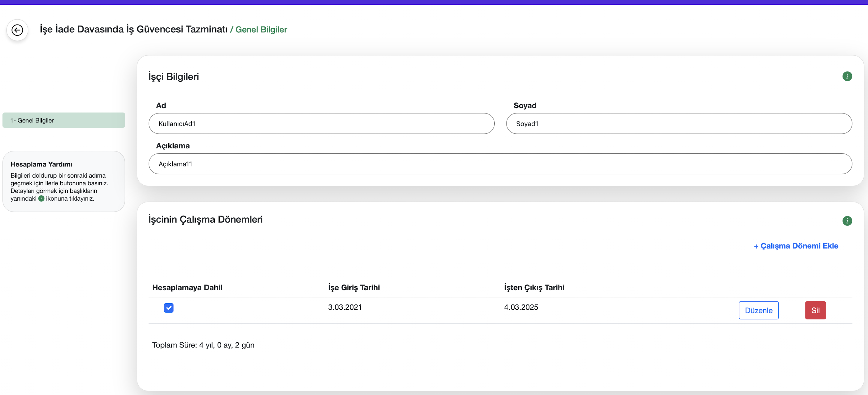Screen dimensions: 868x395
Task: Uncheck the Hesaplamaya Dahil checkbox
Action: click(x=169, y=308)
